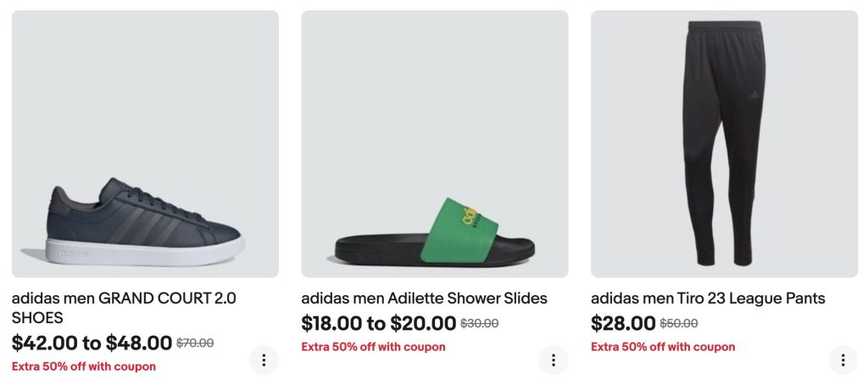Click the coupon offer under Grand Court shoes
The width and height of the screenshot is (868, 391).
coord(84,366)
